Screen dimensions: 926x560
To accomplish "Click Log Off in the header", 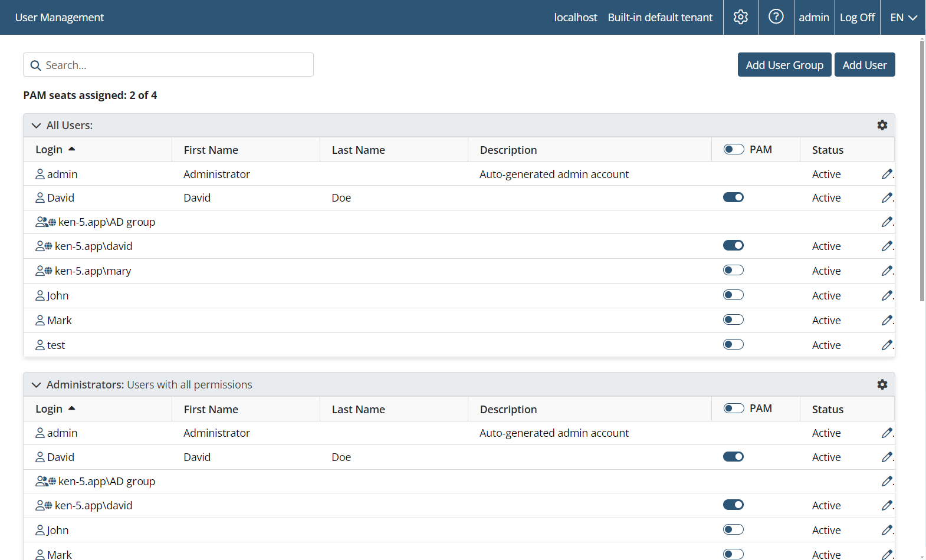I will pyautogui.click(x=857, y=18).
